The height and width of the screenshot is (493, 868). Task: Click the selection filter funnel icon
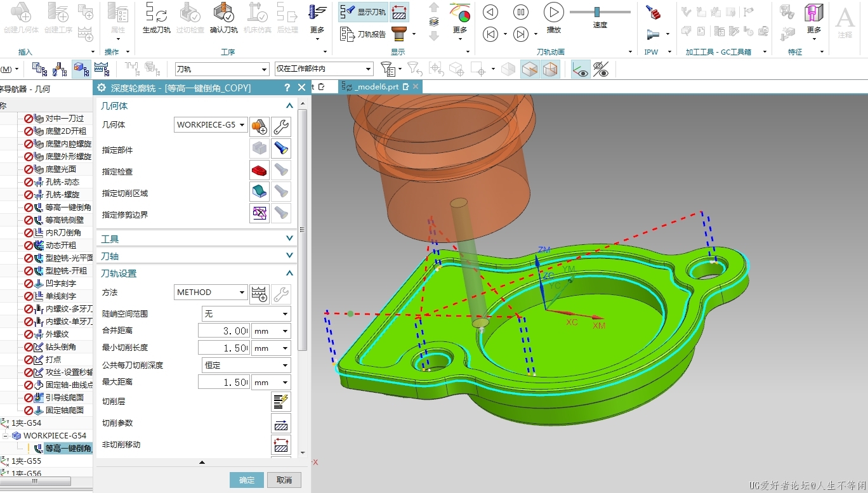(387, 69)
